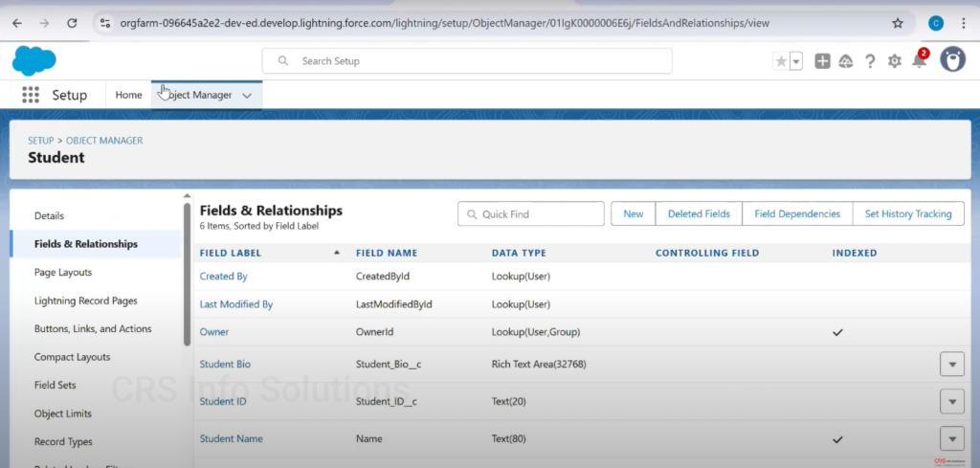Open Global Actions plus icon

(822, 61)
